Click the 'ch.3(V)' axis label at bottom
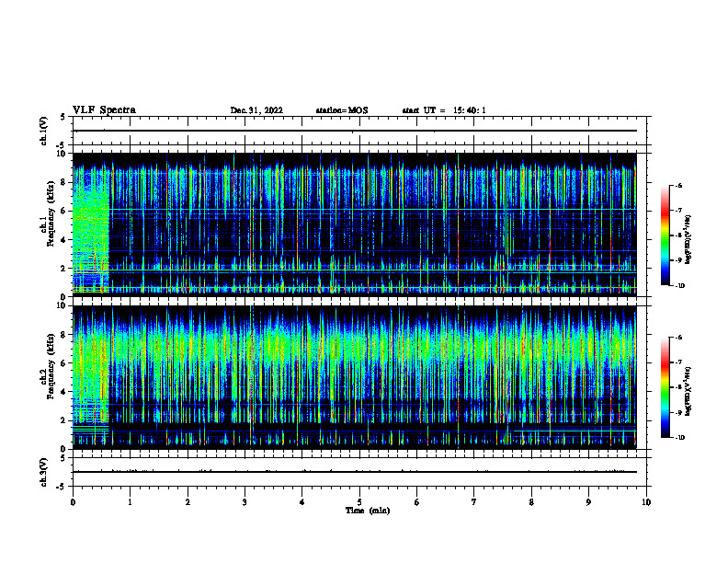728x563 pixels. click(44, 472)
